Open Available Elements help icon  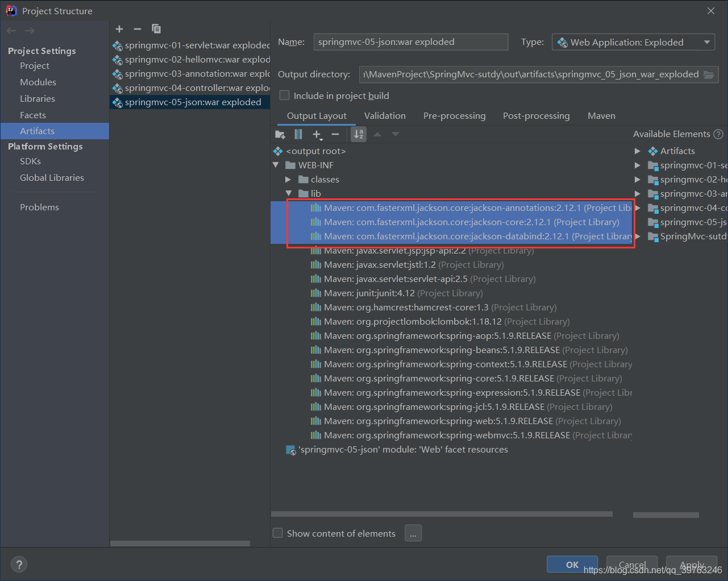[718, 134]
